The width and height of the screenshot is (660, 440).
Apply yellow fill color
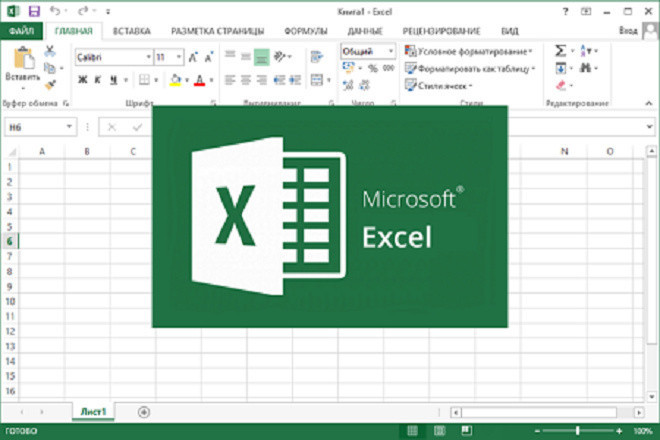click(176, 80)
